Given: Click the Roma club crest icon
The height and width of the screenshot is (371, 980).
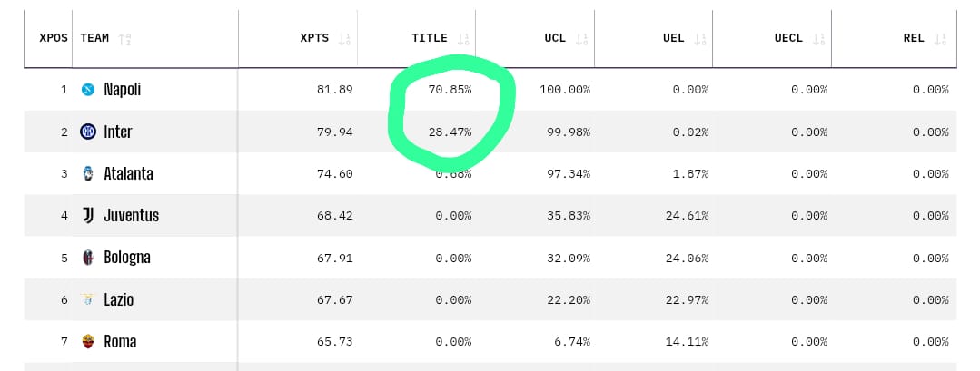Looking at the screenshot, I should coord(88,342).
